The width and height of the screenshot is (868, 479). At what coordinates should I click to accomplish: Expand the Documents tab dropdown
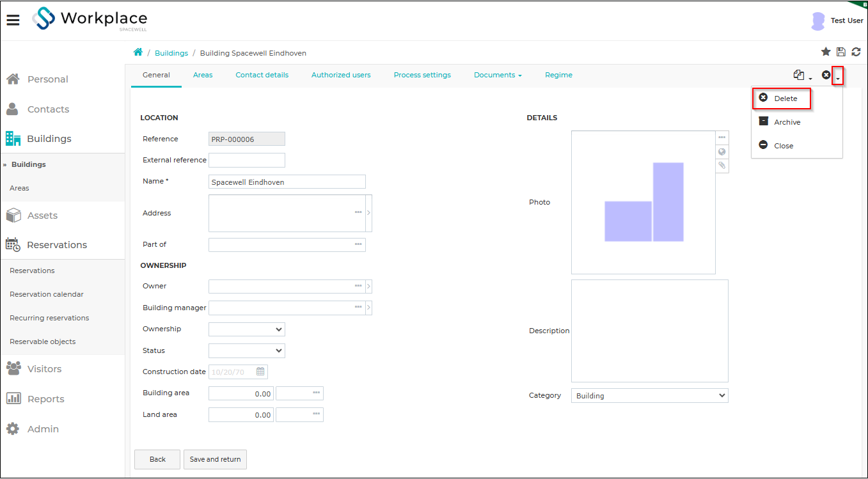coord(498,75)
